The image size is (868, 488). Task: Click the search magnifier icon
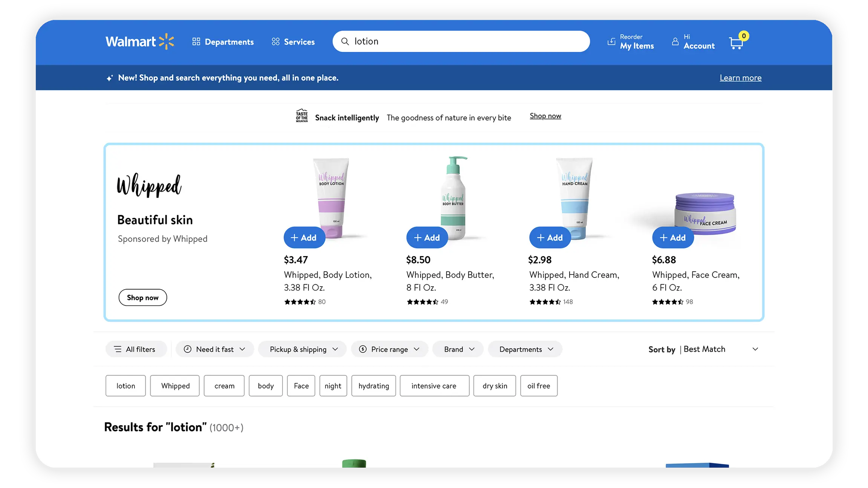coord(345,41)
